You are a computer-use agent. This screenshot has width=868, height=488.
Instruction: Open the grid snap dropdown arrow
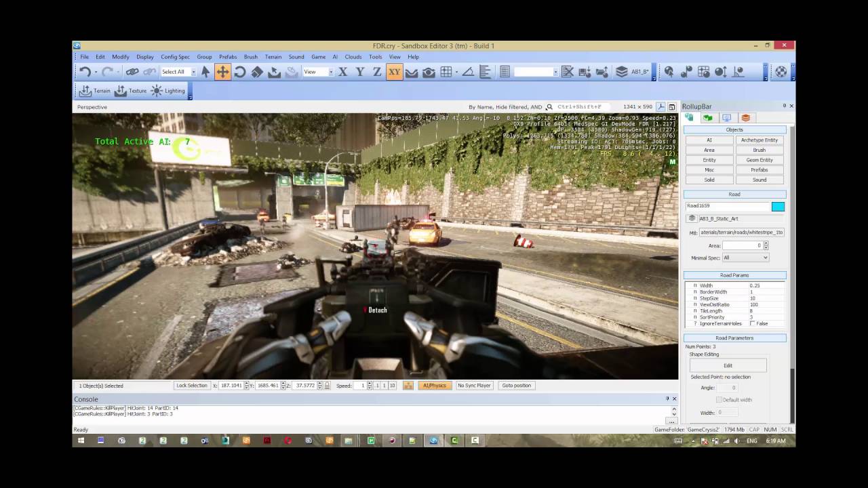(x=457, y=72)
